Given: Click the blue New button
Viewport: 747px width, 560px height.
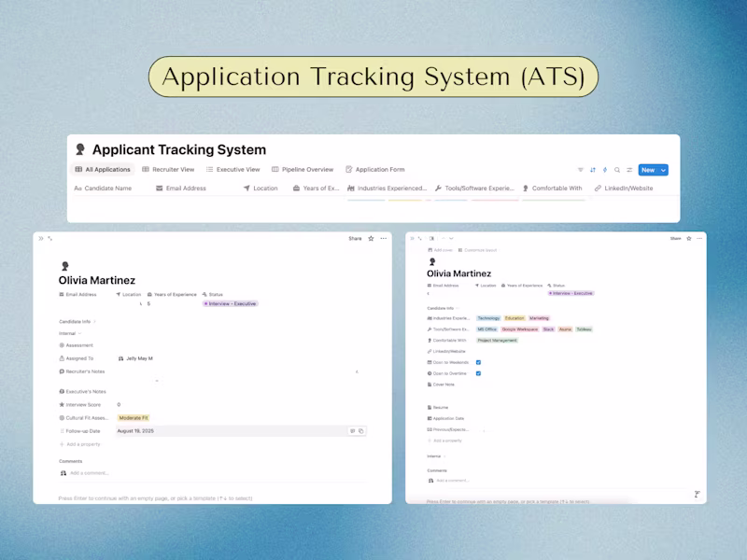Looking at the screenshot, I should coord(648,170).
